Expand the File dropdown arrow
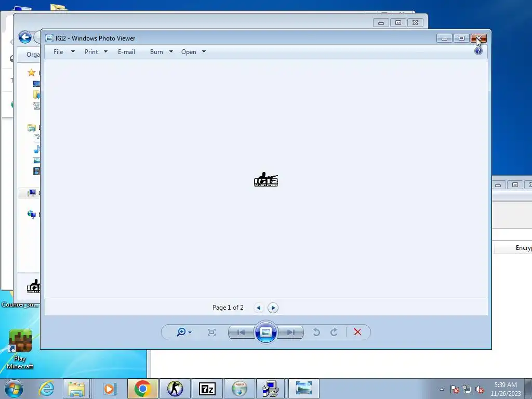Screen dimensions: 532x399 point(73,51)
